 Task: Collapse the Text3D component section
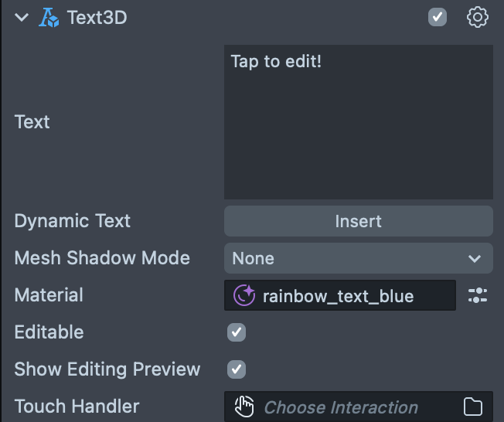(22, 17)
